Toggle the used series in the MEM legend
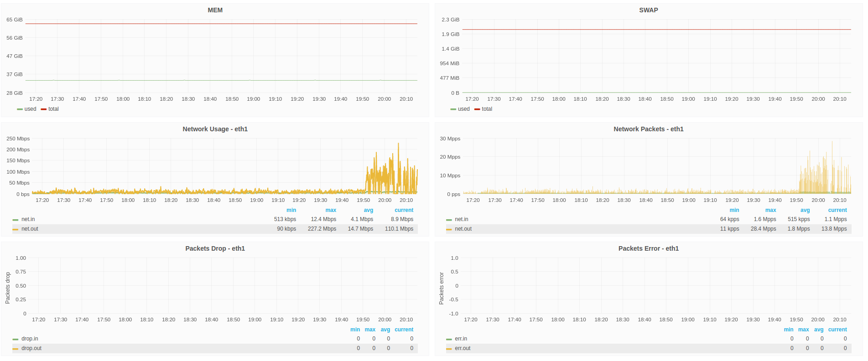Image resolution: width=868 pixels, height=361 pixels. coord(30,109)
